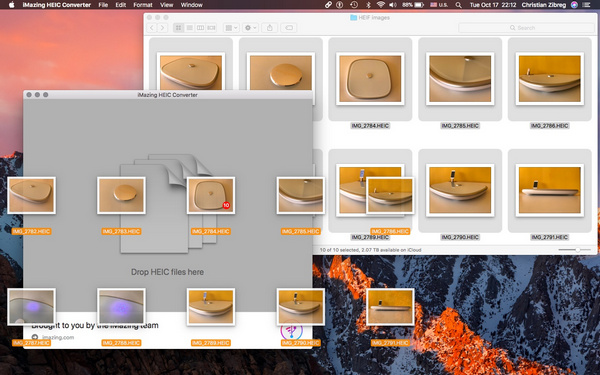Click the IMG_2785.HEIC file name in Finder
This screenshot has height=375, width=600.
coord(460,126)
